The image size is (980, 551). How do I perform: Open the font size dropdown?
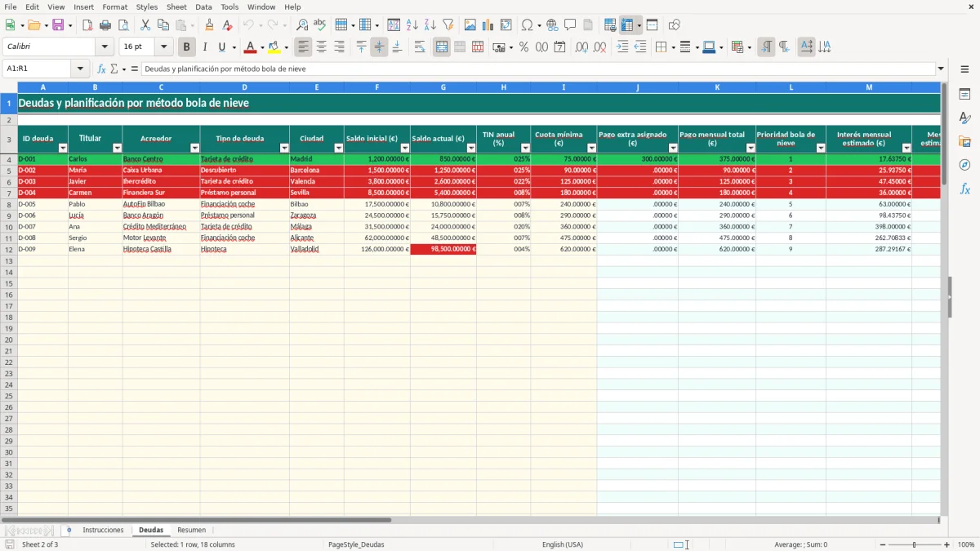(x=163, y=47)
